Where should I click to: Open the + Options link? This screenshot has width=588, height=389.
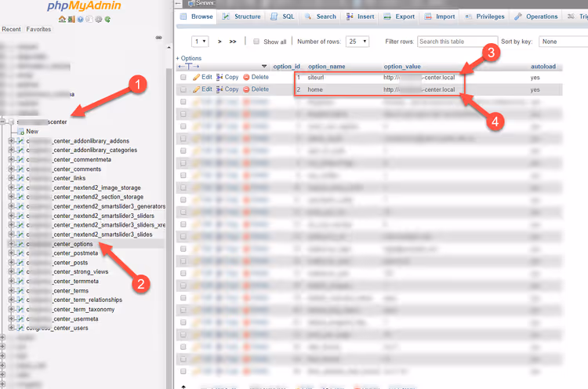pos(189,58)
